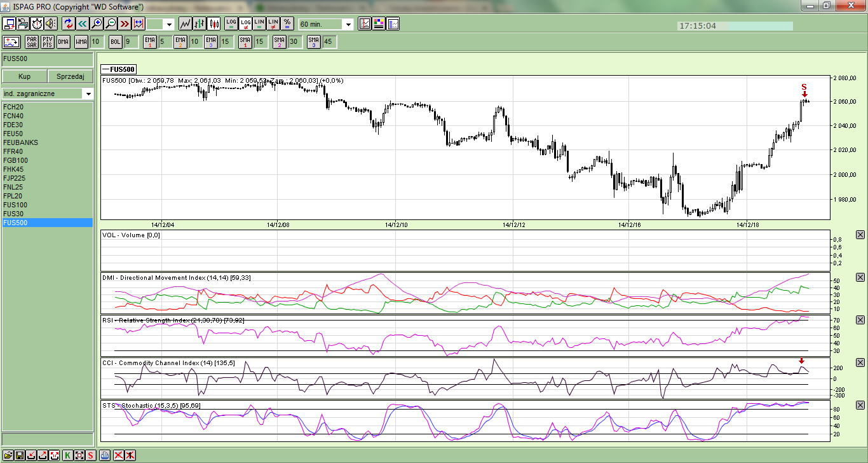The image size is (868, 463).
Task: Click the stopwatch timer icon
Action: [37, 24]
